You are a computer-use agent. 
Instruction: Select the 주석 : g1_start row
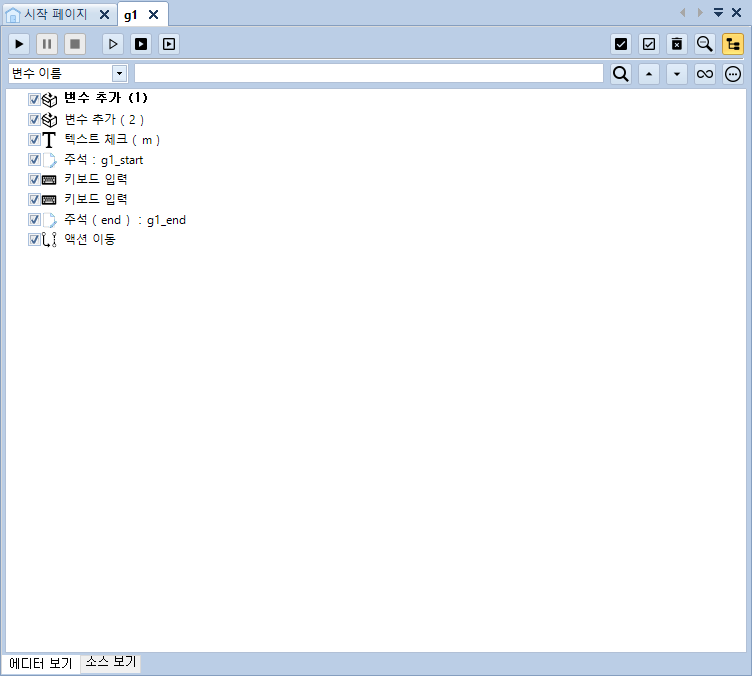pyautogui.click(x=104, y=160)
